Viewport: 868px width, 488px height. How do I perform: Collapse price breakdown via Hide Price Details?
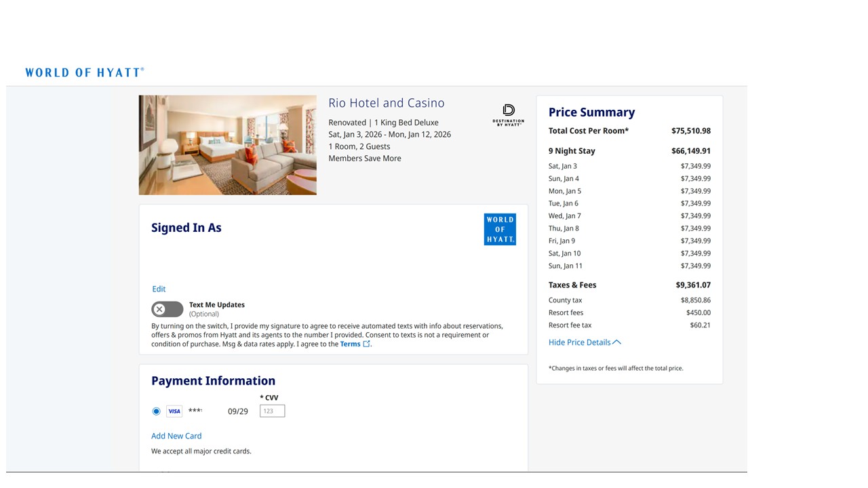[x=579, y=342]
